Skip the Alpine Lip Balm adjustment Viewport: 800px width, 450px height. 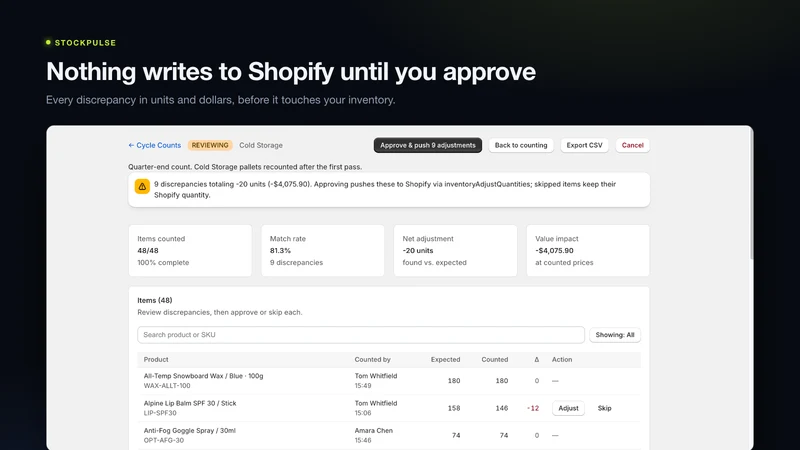click(x=605, y=408)
